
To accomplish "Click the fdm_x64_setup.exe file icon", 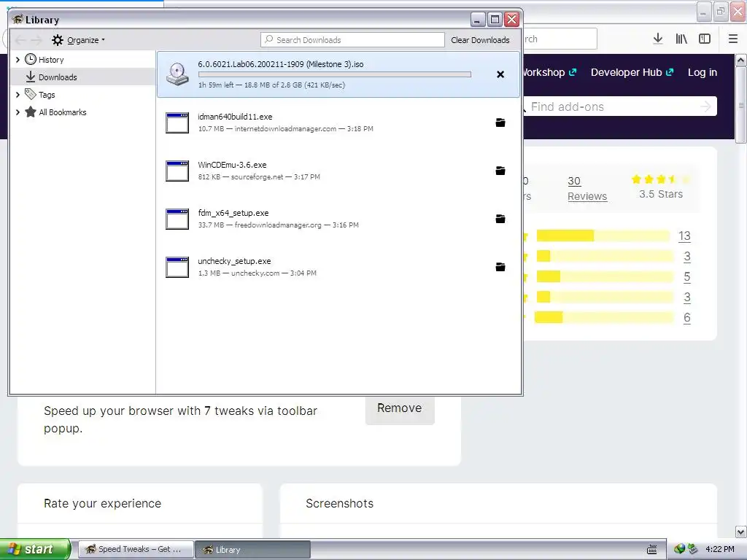I will (x=177, y=219).
